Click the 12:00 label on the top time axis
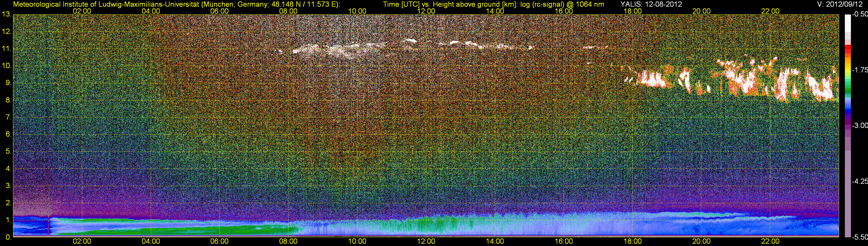The height and width of the screenshot is (246, 868). click(426, 11)
